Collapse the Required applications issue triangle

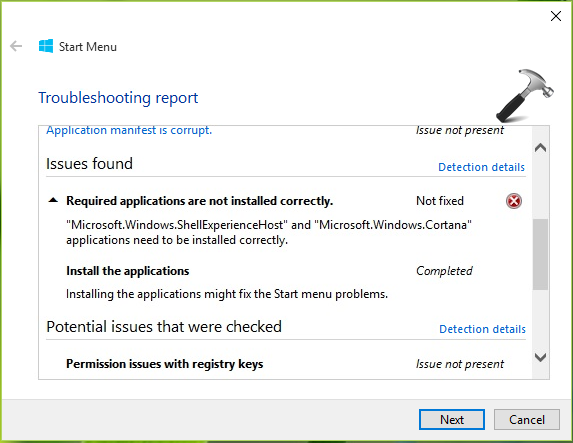tap(53, 200)
